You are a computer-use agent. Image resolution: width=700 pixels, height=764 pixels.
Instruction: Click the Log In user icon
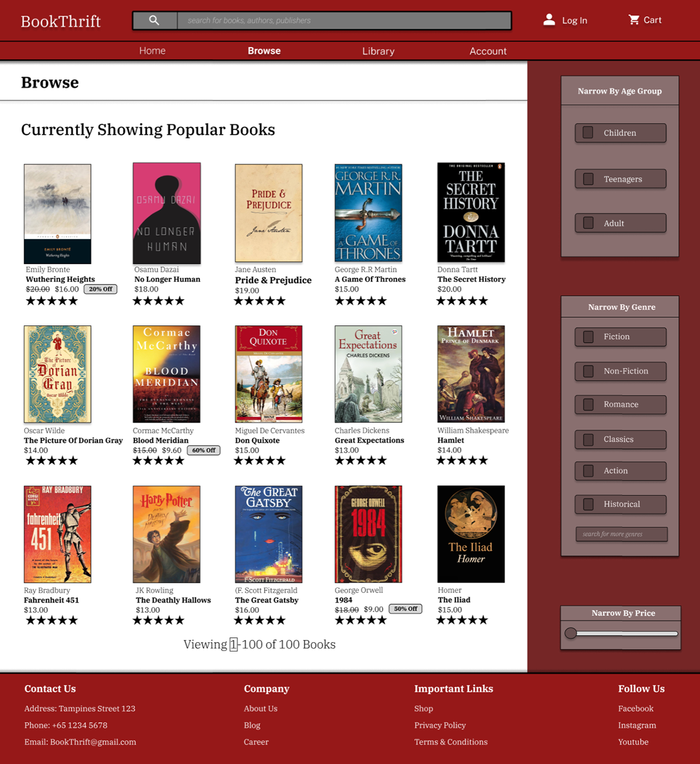549,20
